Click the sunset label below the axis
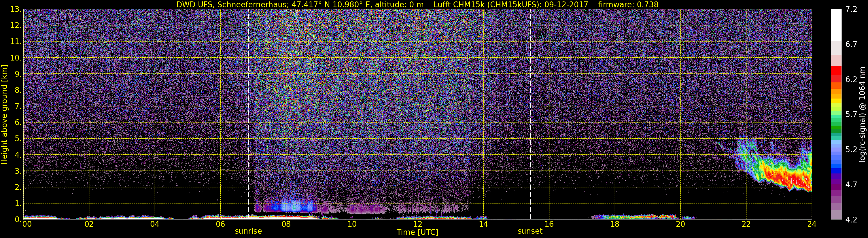Screen dimensions: 868x238 (530, 231)
